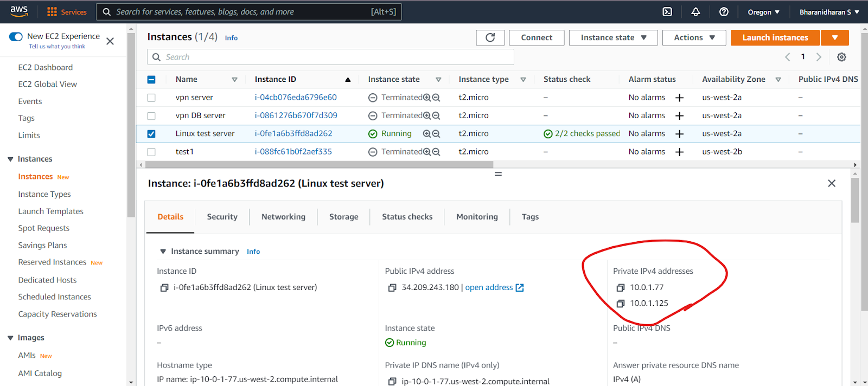Toggle the New EC2 Experience switch
Viewport: 868px width, 386px height.
[16, 36]
